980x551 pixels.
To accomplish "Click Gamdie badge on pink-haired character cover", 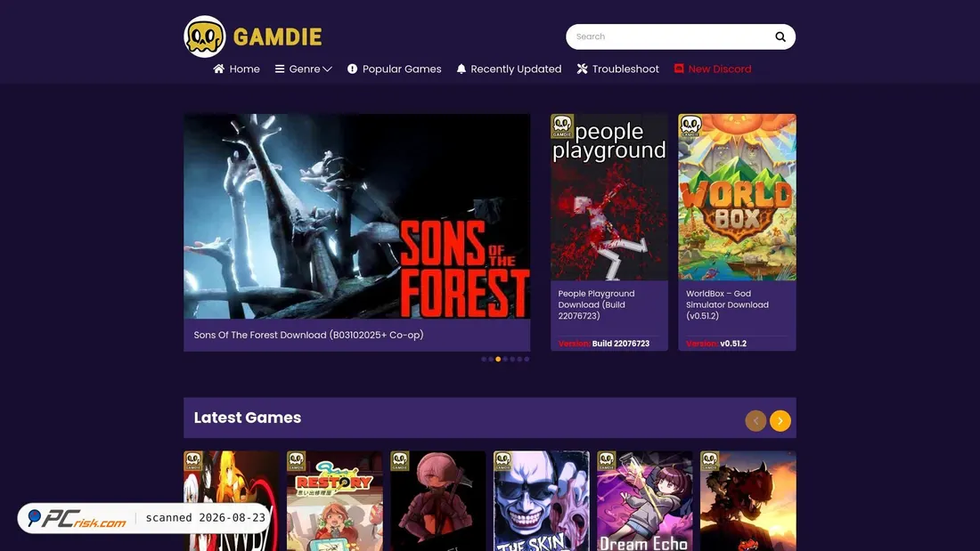I will pyautogui.click(x=400, y=461).
